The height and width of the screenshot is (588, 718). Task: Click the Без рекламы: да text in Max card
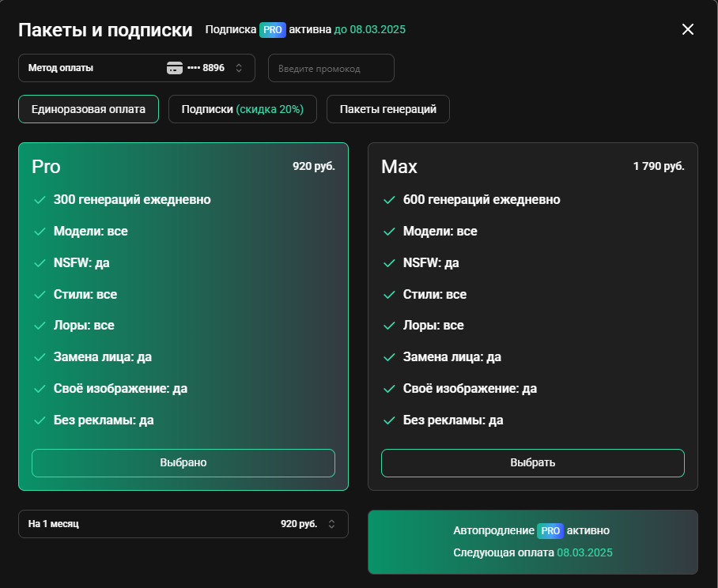(453, 420)
